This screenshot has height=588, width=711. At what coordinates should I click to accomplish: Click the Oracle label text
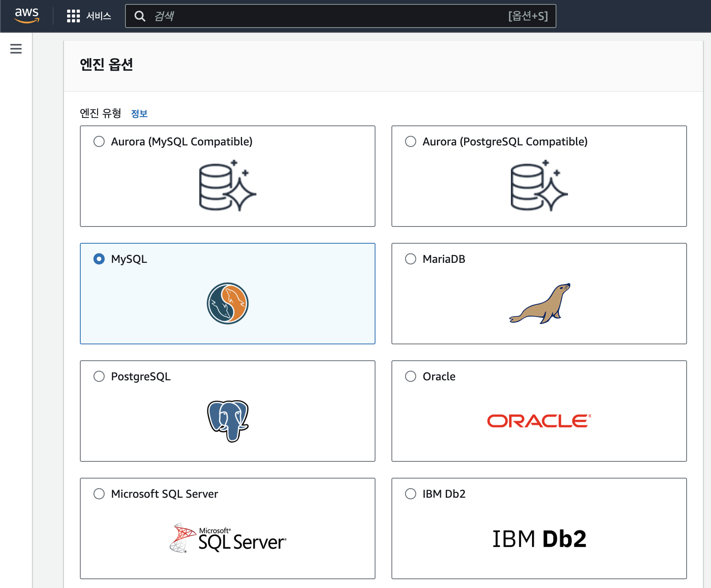(x=439, y=376)
